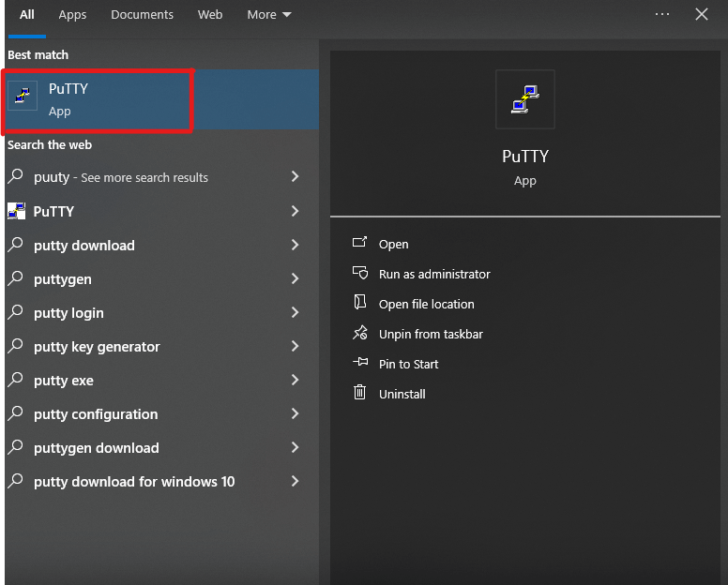Viewport: 728px width, 585px height.
Task: Choose Open file location
Action: pos(426,305)
